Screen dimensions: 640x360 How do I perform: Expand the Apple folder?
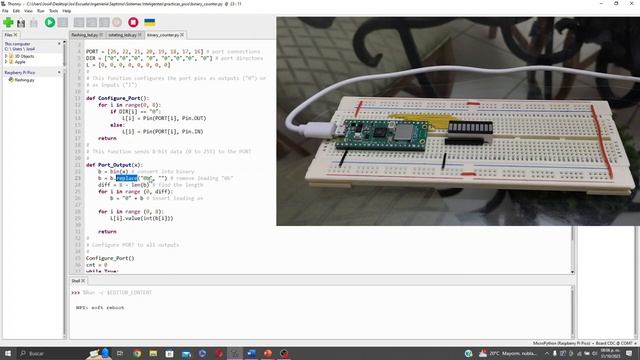click(6, 62)
